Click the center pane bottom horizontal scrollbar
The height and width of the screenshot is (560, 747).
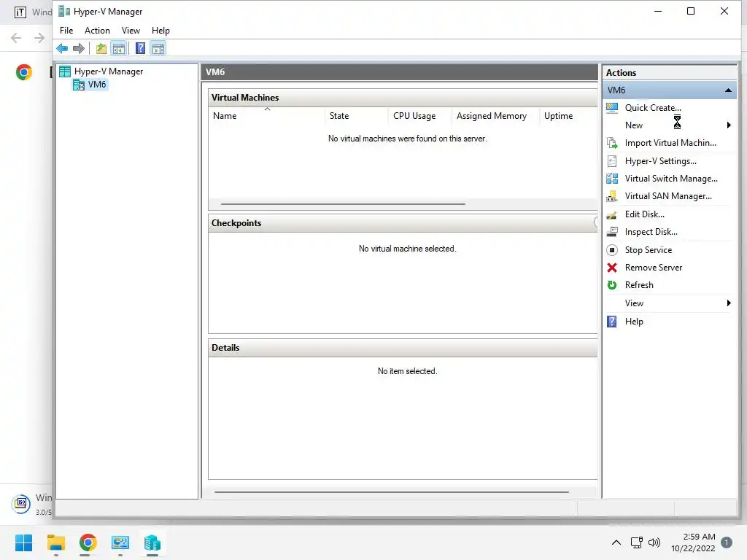click(391, 492)
